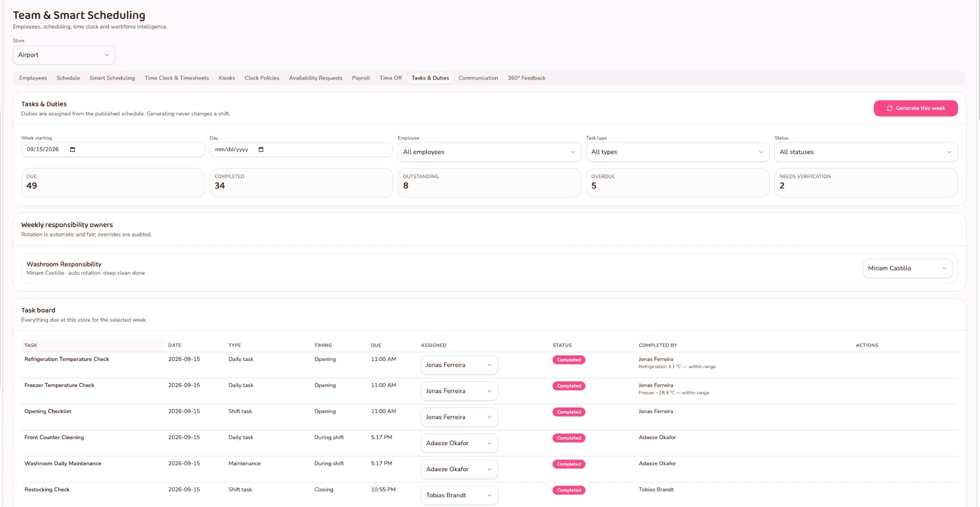Click 'Freezer −18.4 °C — within range' note
The image size is (980, 507).
pyautogui.click(x=674, y=393)
